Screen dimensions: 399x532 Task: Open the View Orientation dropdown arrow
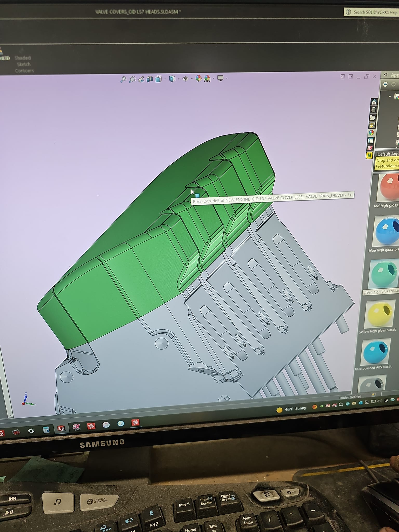point(165,79)
